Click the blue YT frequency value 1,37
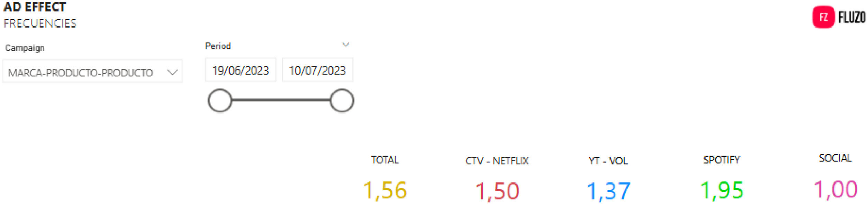 point(608,191)
